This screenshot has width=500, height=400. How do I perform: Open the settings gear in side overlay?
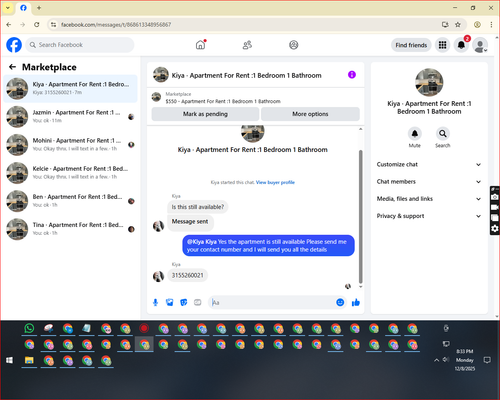click(x=495, y=228)
